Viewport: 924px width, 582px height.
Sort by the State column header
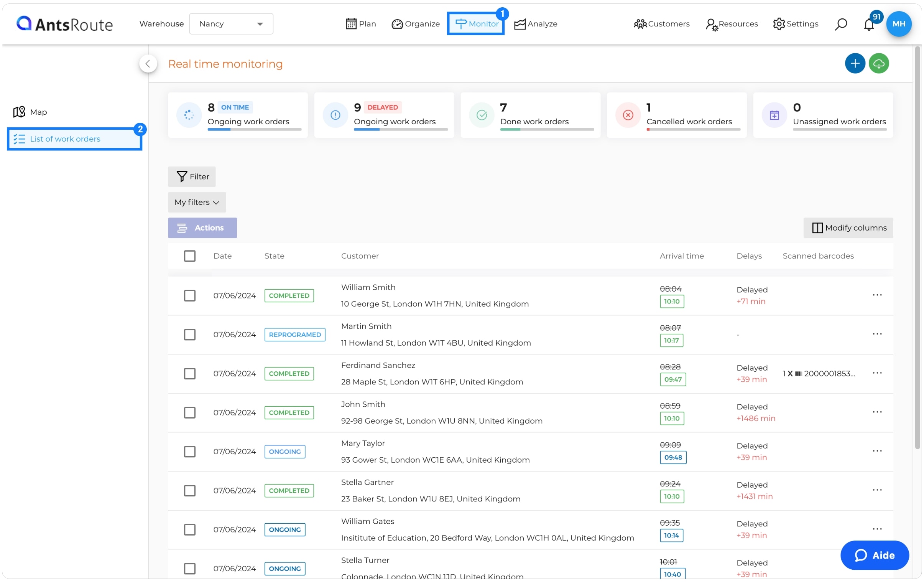pos(275,256)
